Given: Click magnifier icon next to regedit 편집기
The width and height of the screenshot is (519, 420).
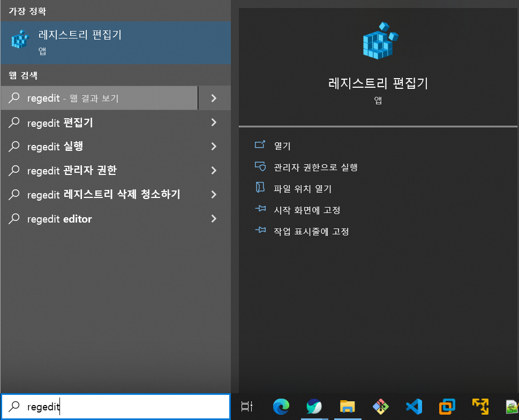Looking at the screenshot, I should tap(14, 123).
